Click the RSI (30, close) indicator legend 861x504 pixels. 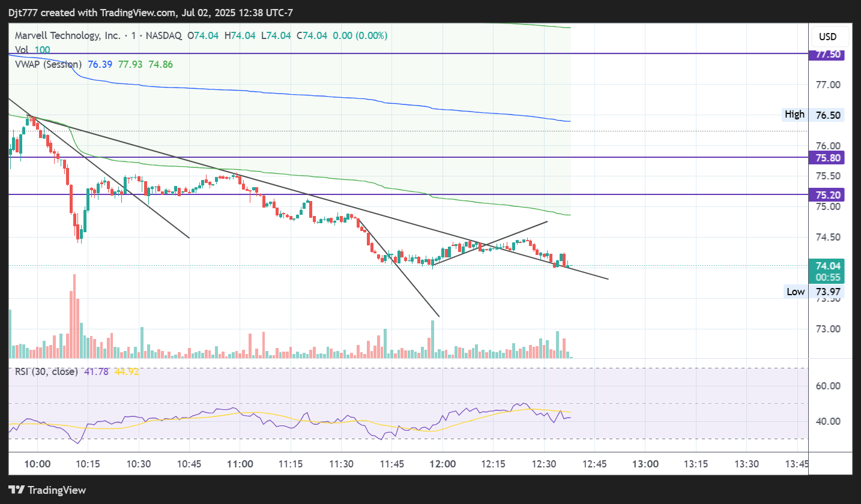47,371
